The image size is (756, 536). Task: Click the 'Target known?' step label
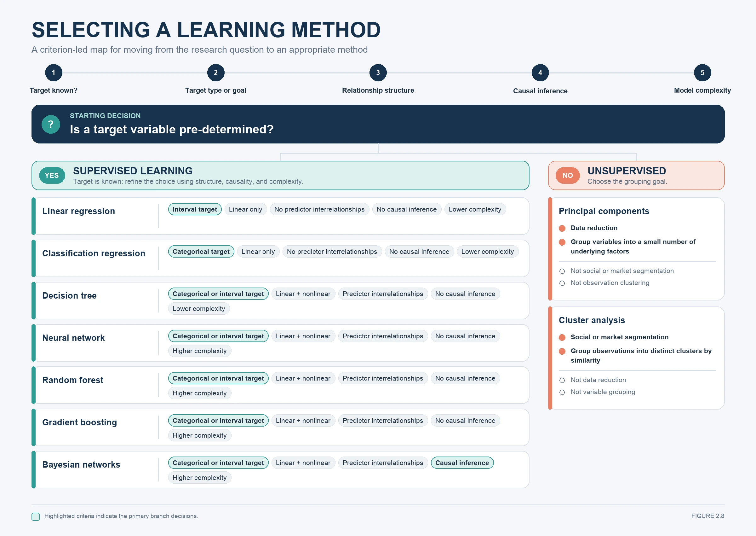pyautogui.click(x=54, y=90)
